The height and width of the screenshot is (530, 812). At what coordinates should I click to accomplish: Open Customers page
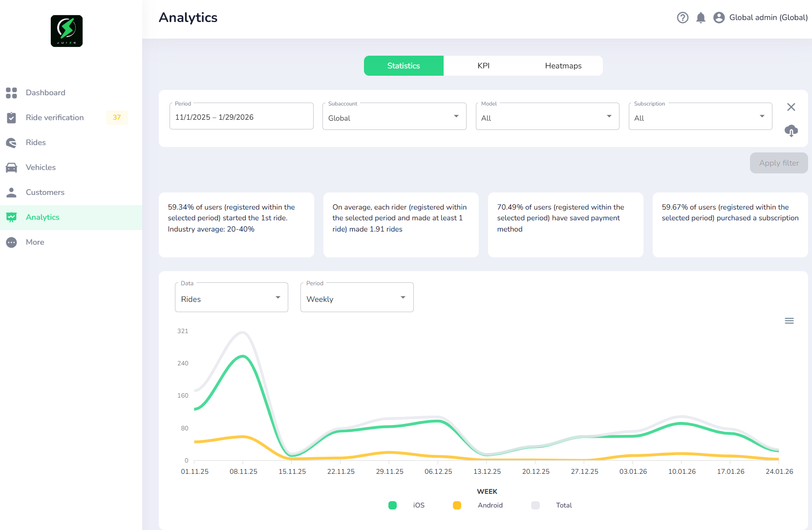71,192
